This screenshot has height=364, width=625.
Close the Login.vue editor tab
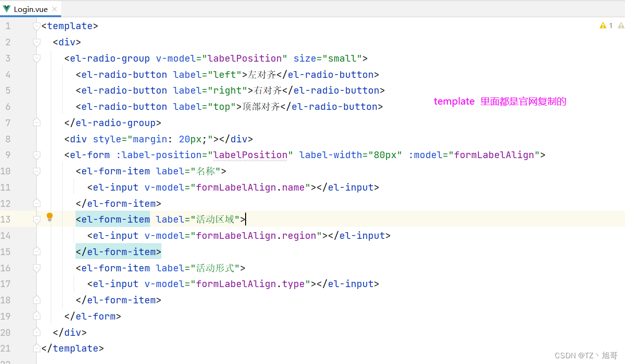click(54, 9)
